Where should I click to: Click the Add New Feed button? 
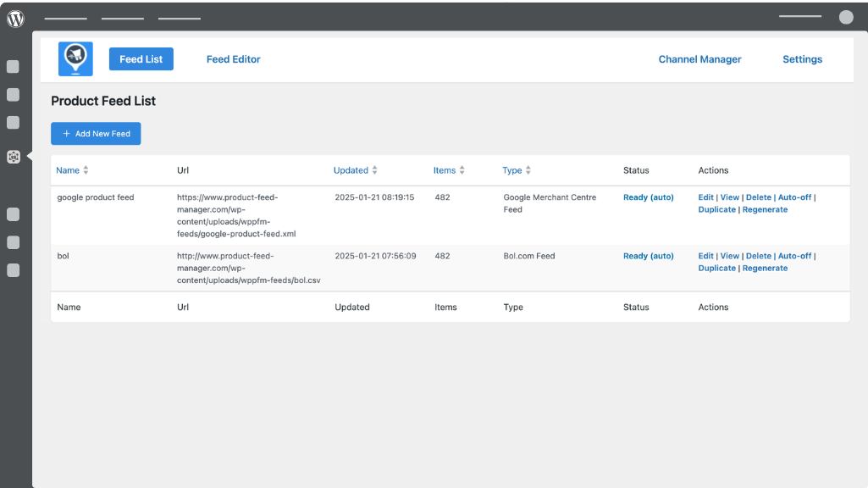click(x=96, y=134)
